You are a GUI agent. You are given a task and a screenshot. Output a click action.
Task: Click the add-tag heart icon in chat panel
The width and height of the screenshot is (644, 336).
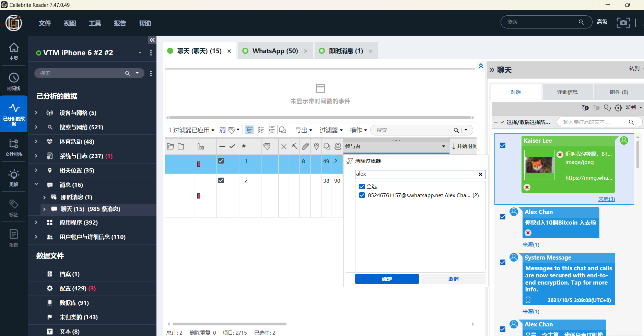(585, 108)
